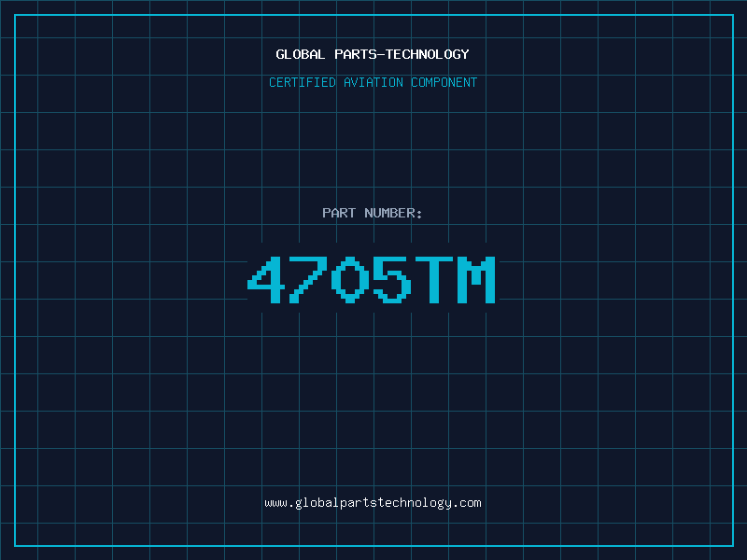Click the GLOBAL PARTS-TECHNOLOGY heading

click(x=373, y=54)
